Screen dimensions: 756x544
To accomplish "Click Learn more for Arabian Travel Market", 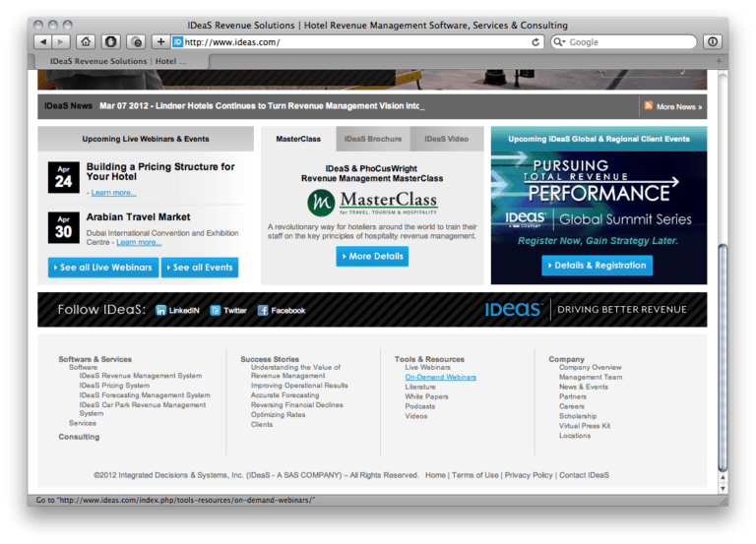I will (x=139, y=242).
